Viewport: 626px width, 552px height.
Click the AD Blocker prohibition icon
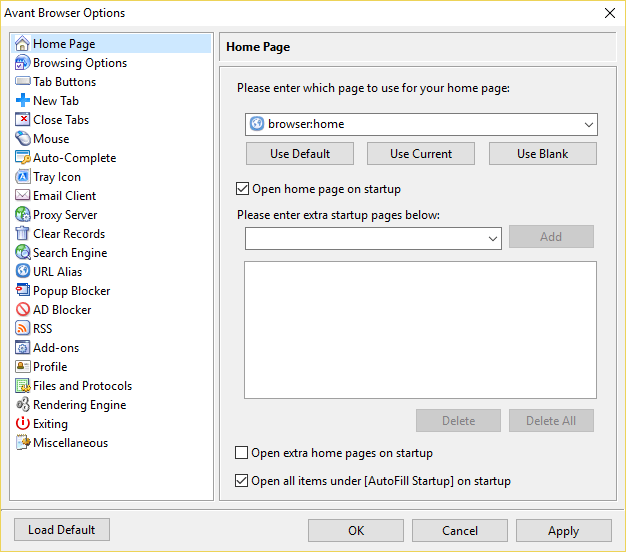click(22, 309)
